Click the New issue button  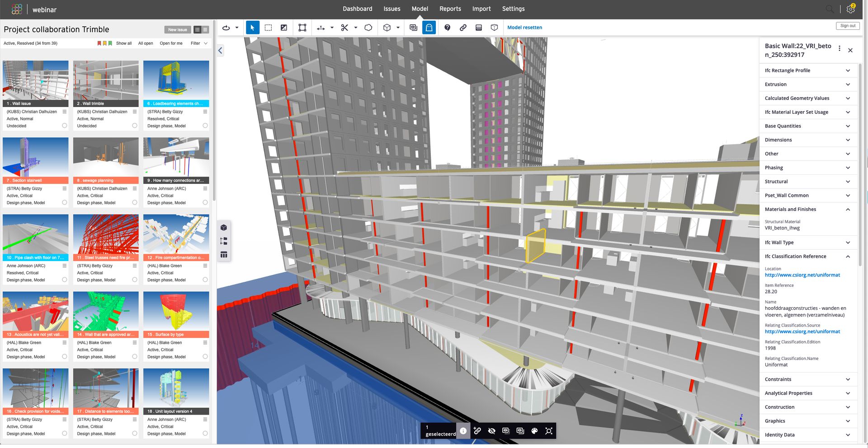(177, 30)
